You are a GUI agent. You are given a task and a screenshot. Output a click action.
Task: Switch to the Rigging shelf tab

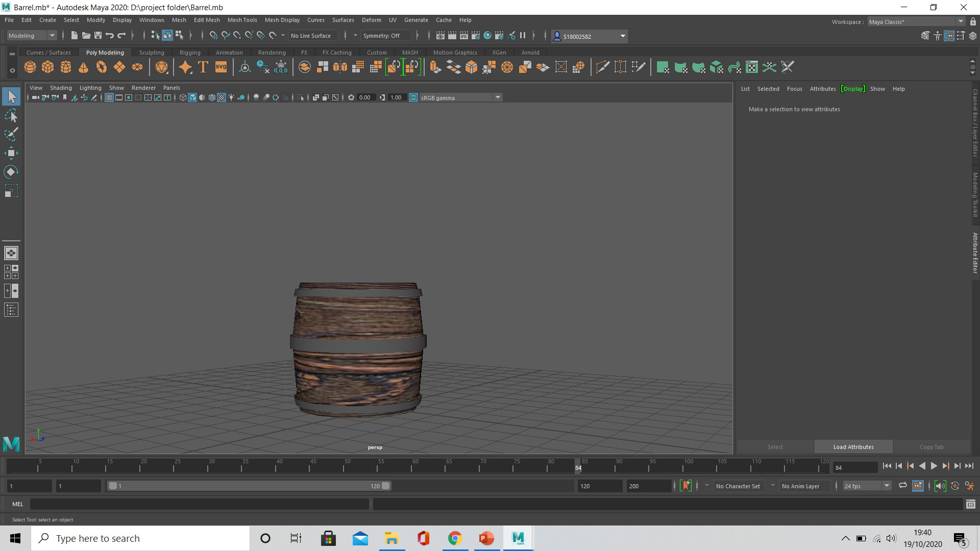click(x=190, y=53)
